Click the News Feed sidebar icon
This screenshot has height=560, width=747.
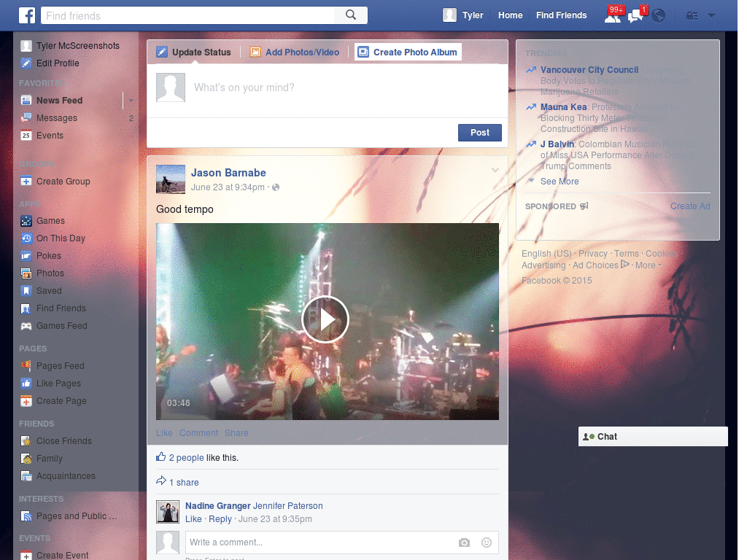(x=26, y=100)
